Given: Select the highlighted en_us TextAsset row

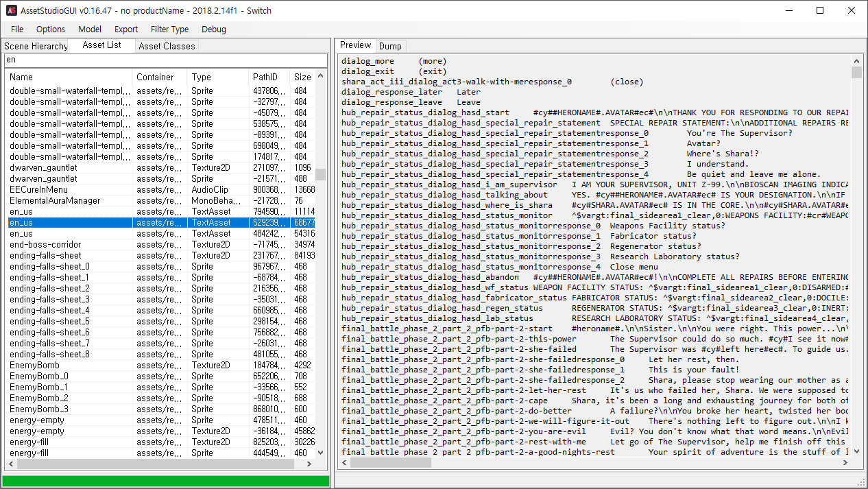Looking at the screenshot, I should (x=160, y=222).
